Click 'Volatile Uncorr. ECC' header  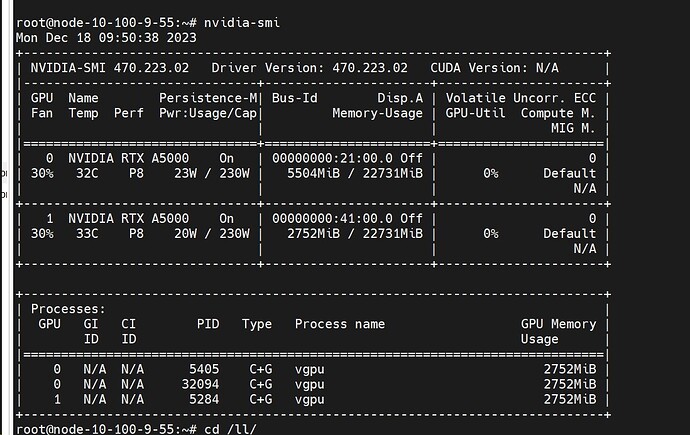521,98
